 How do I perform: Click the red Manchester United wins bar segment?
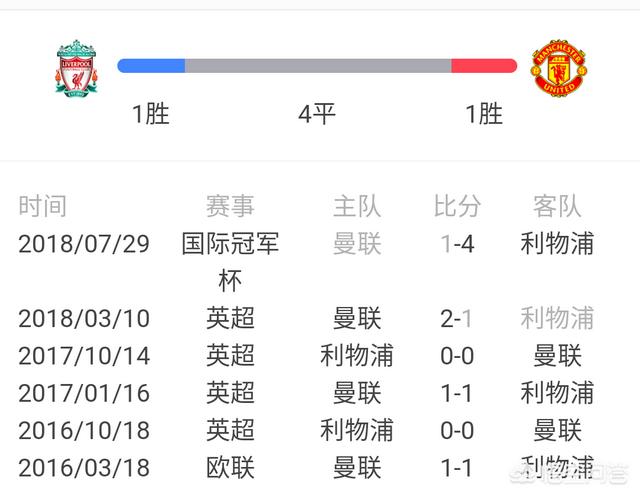484,66
